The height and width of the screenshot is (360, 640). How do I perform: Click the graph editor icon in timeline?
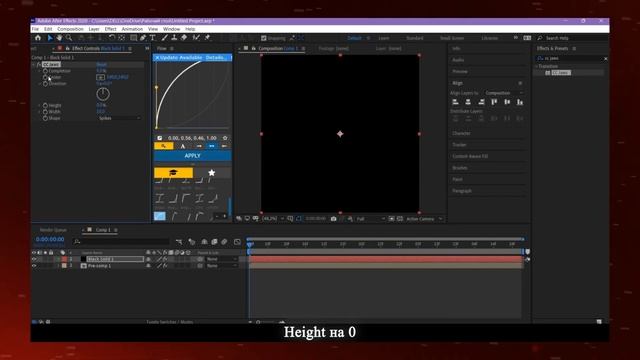pyautogui.click(x=238, y=242)
